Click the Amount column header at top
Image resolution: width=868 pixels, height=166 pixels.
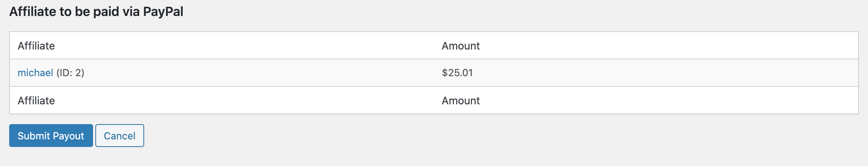pyautogui.click(x=461, y=46)
